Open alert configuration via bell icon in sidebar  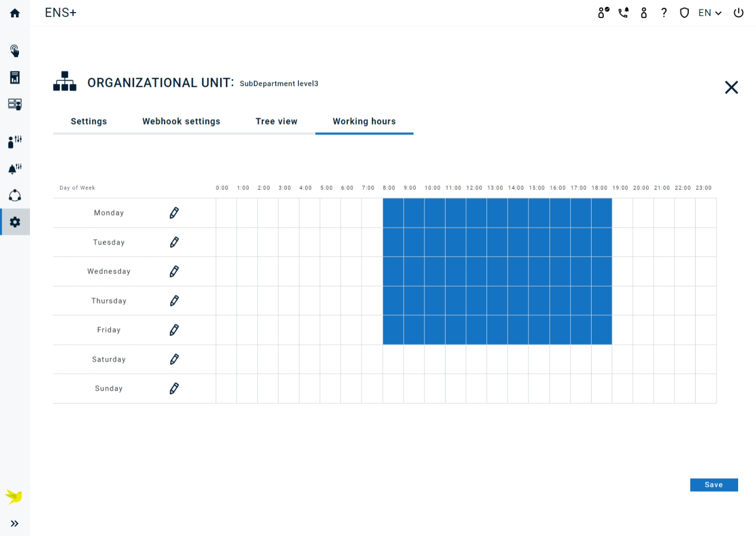click(x=15, y=168)
